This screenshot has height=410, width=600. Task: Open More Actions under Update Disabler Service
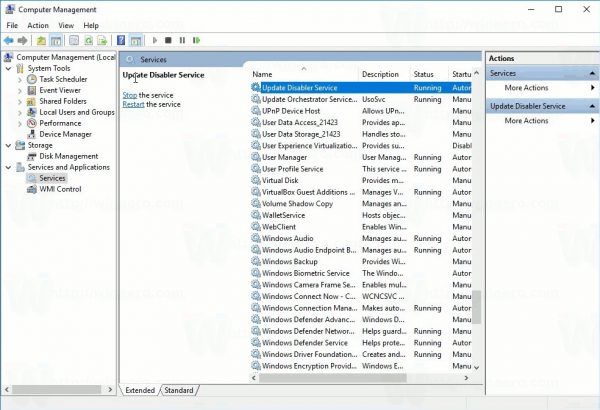pos(526,121)
